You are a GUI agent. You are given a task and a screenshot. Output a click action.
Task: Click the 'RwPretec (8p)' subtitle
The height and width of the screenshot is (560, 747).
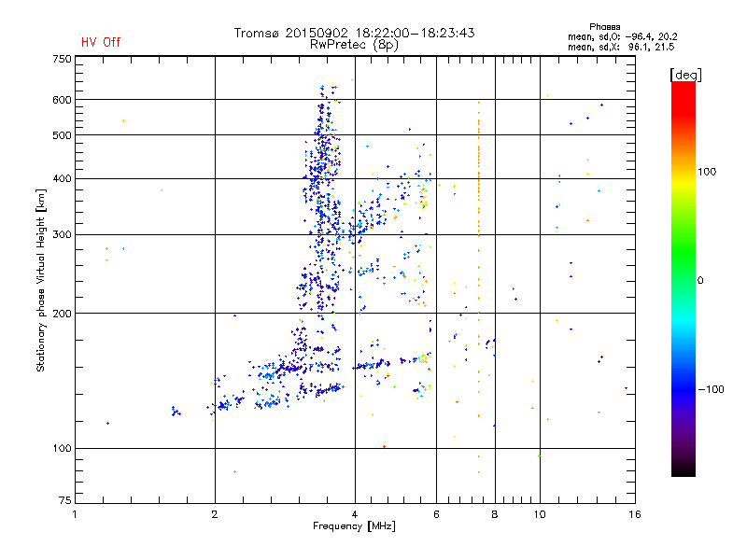coord(354,45)
